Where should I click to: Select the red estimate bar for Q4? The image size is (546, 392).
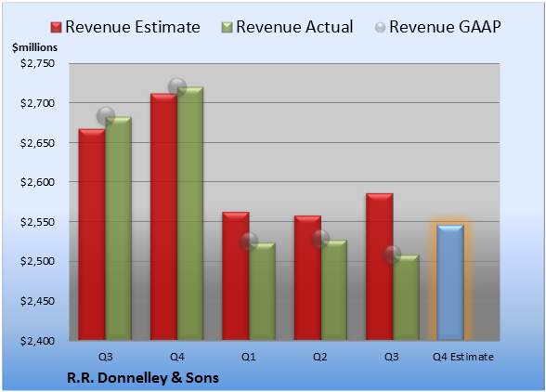click(164, 216)
